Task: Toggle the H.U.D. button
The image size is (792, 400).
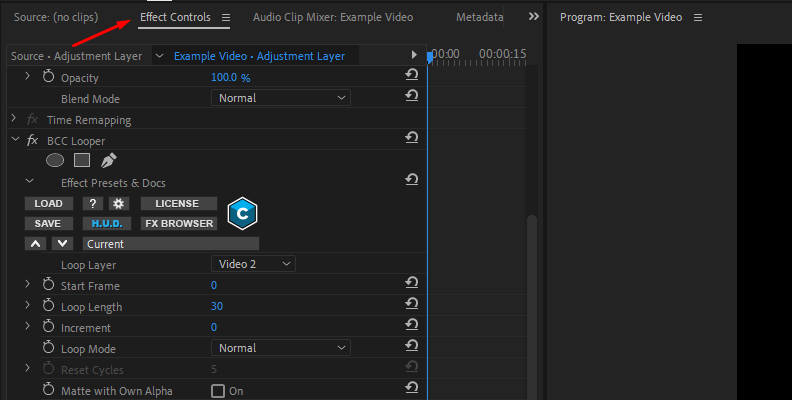Action: pyautogui.click(x=107, y=224)
